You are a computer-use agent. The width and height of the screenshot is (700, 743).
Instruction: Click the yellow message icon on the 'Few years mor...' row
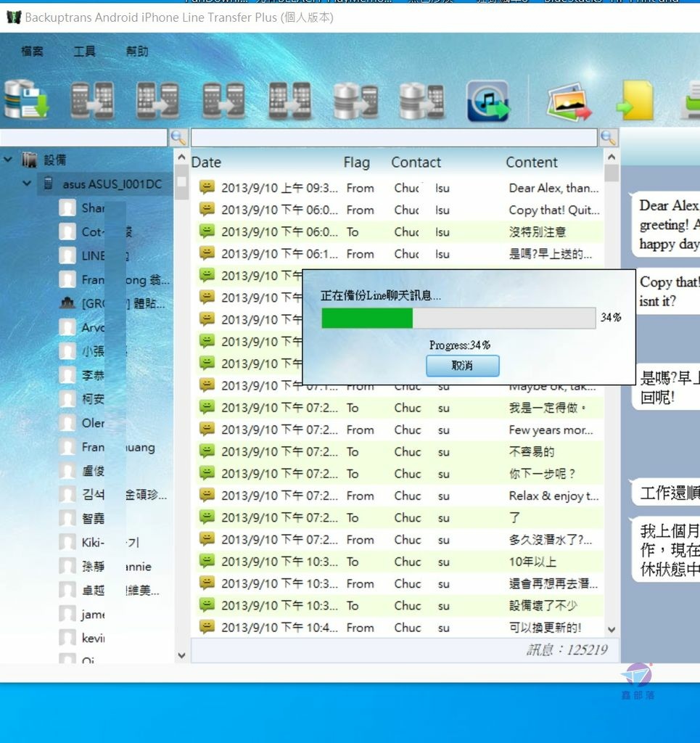[207, 430]
